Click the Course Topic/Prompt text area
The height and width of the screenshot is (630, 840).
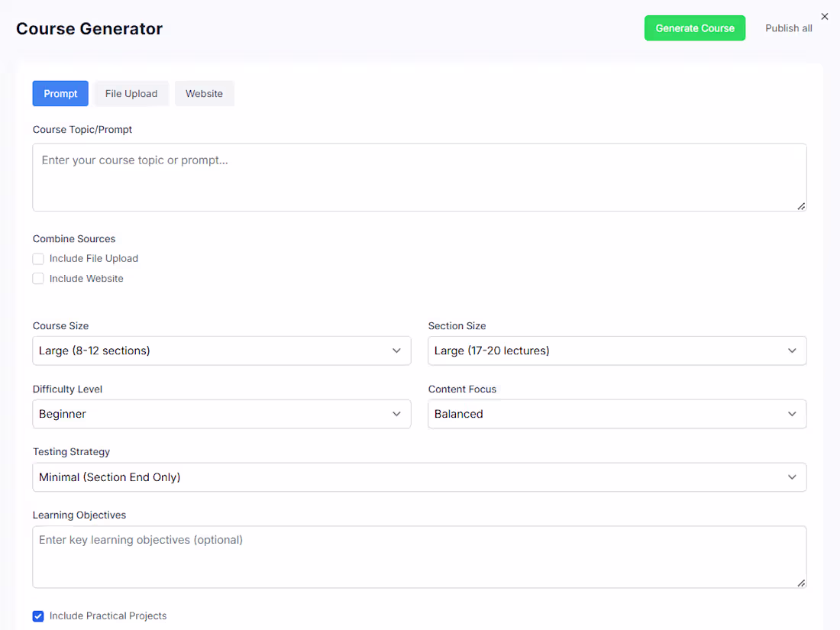coord(419,176)
